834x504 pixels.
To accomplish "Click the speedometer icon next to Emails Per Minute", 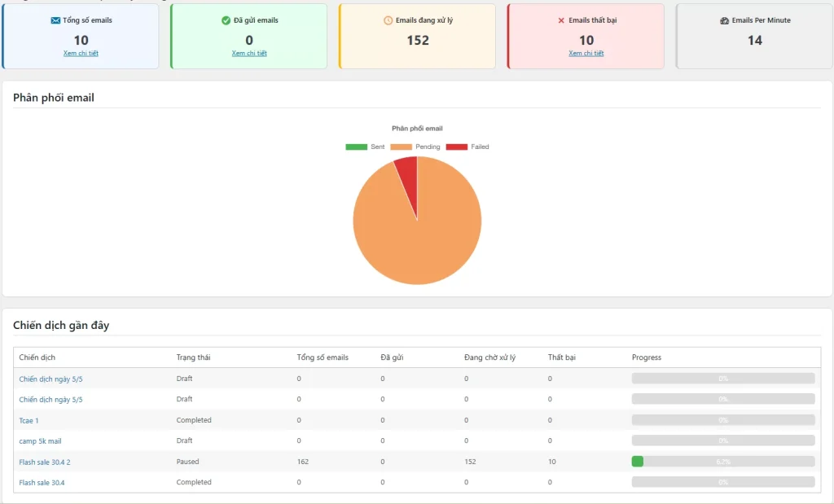I will [725, 20].
